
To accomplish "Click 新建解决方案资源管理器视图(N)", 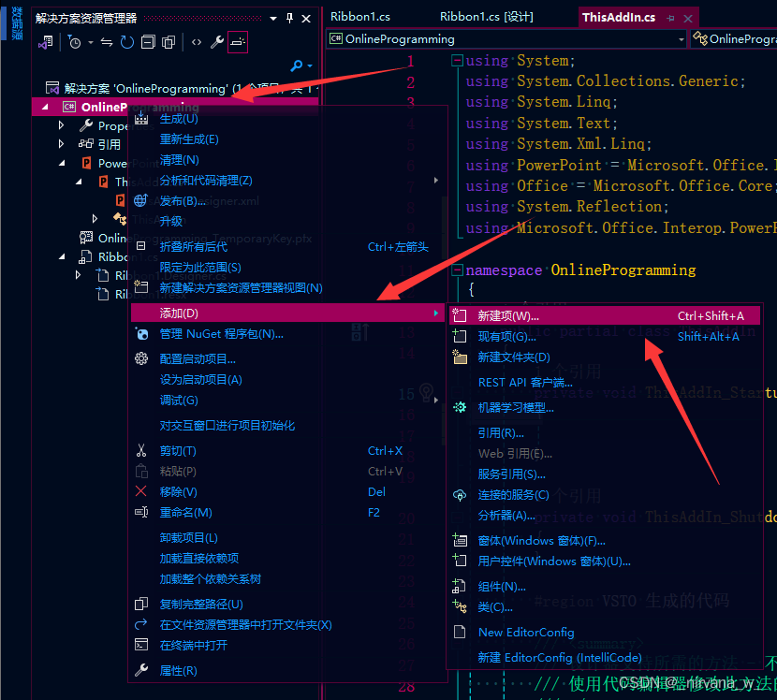I will coord(241,288).
